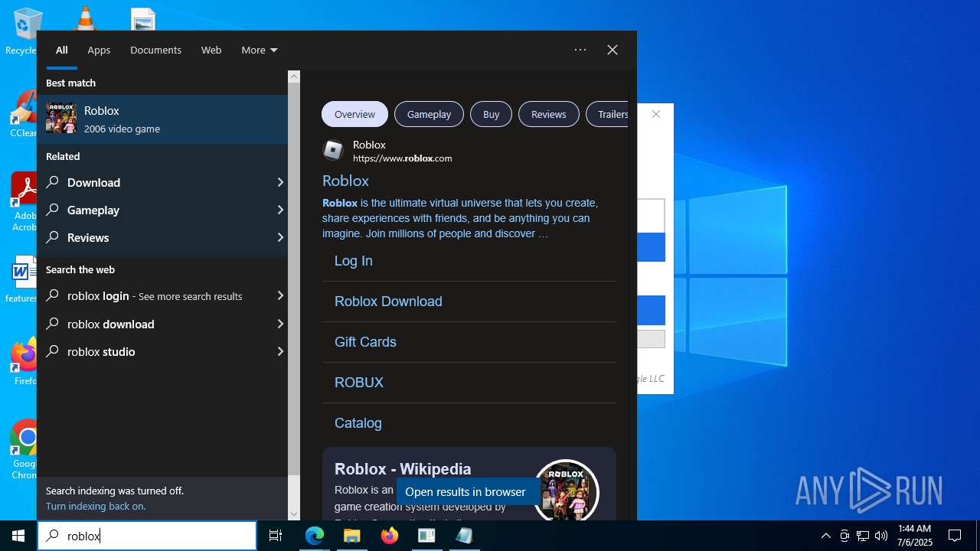Expand the roblox studio web result arrow

click(280, 351)
